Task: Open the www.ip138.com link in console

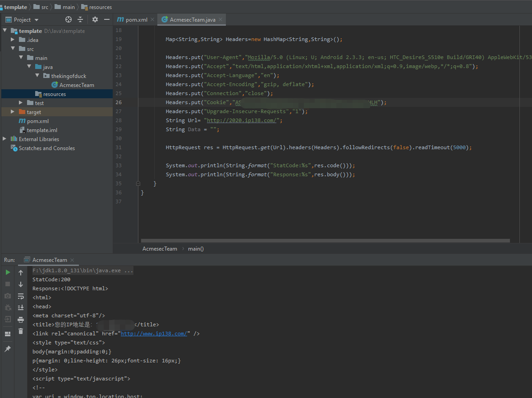Action: (x=154, y=334)
